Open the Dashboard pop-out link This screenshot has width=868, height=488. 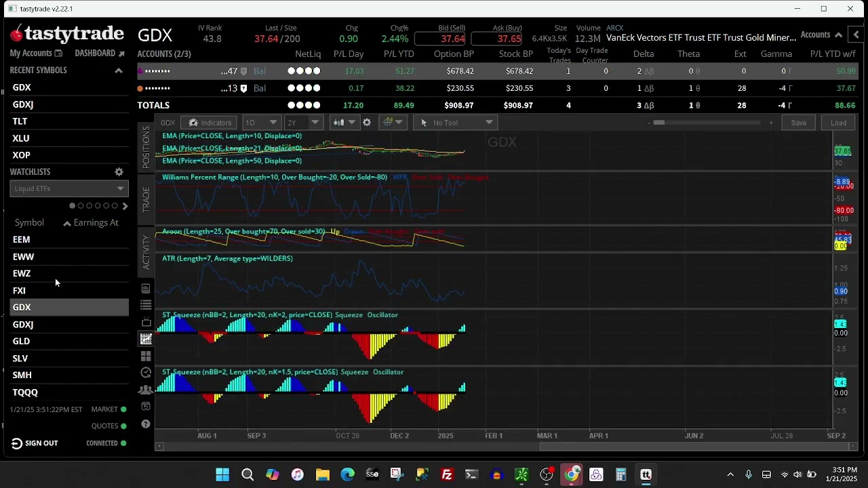coord(100,54)
